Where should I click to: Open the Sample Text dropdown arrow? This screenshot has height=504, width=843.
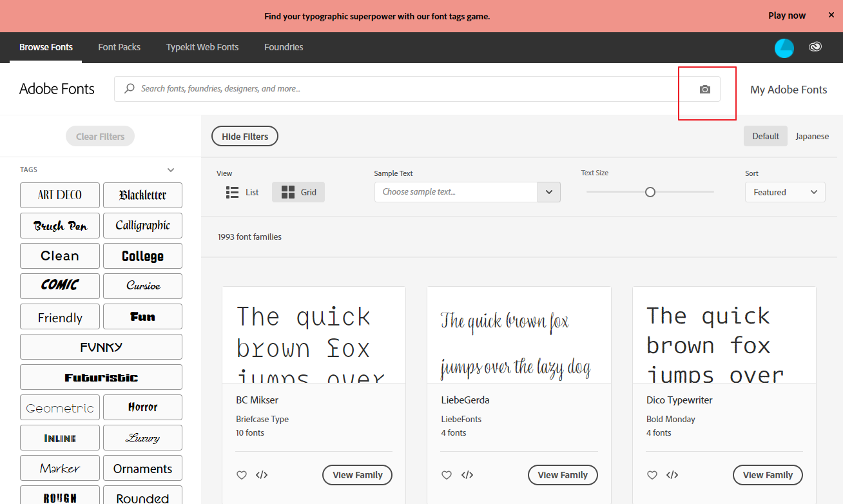tap(549, 192)
